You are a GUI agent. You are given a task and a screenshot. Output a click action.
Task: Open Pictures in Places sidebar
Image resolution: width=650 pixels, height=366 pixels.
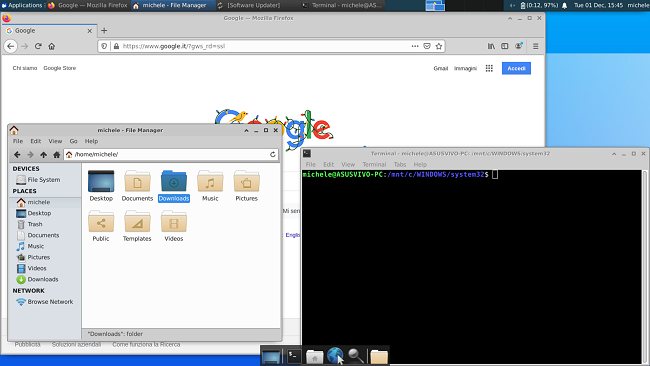click(33, 257)
